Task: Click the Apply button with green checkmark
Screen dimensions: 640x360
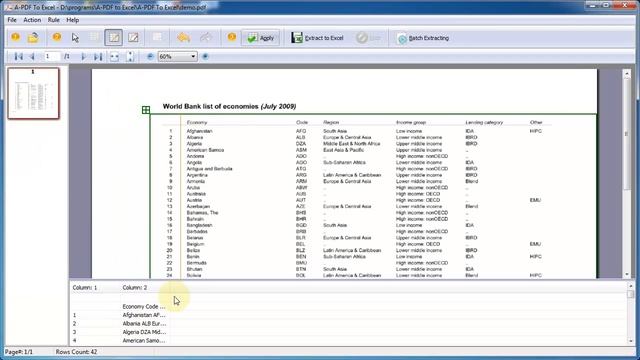Action: (x=260, y=38)
